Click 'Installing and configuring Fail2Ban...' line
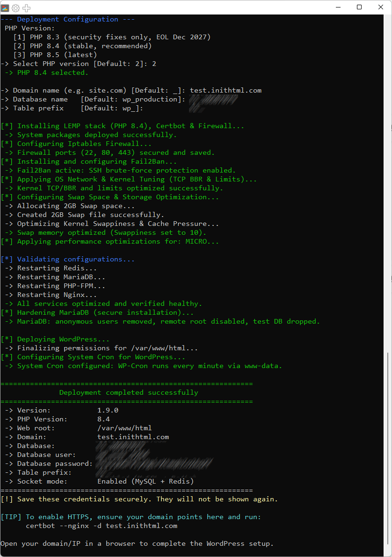The image size is (392, 557). pos(89,161)
